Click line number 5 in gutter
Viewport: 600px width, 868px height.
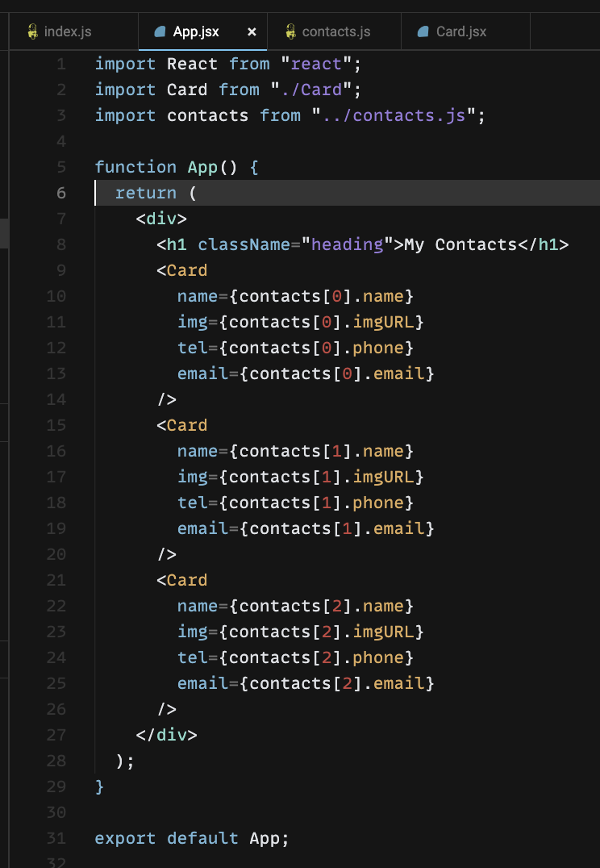60,167
